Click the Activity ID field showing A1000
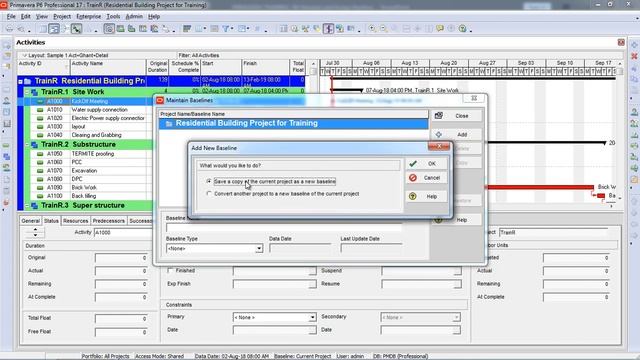Image resolution: width=640 pixels, height=360 pixels. [122, 232]
